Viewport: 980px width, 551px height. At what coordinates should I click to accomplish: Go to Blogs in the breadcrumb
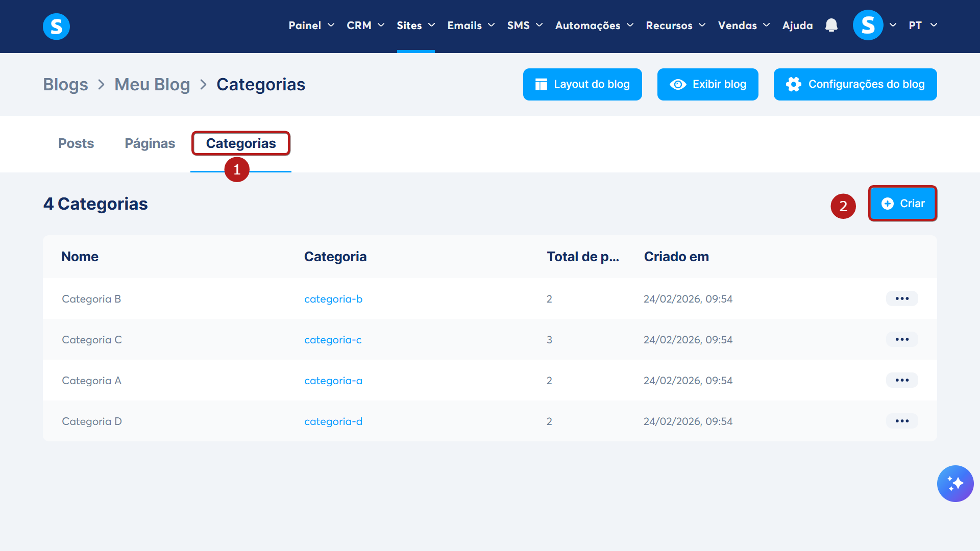pos(65,85)
